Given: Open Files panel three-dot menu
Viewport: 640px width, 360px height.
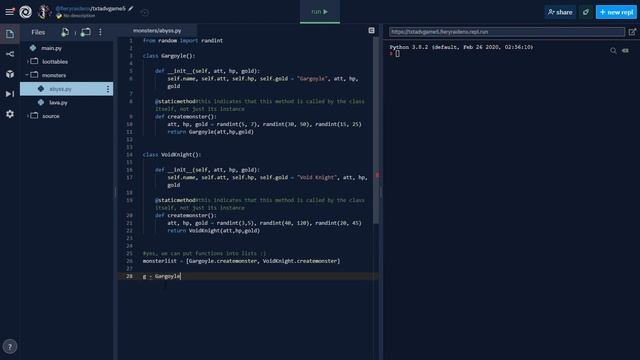Looking at the screenshot, I should click(x=100, y=32).
